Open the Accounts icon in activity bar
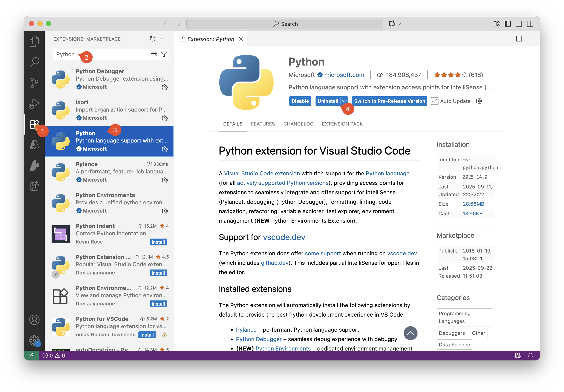Image resolution: width=564 pixels, height=392 pixels. point(34,320)
